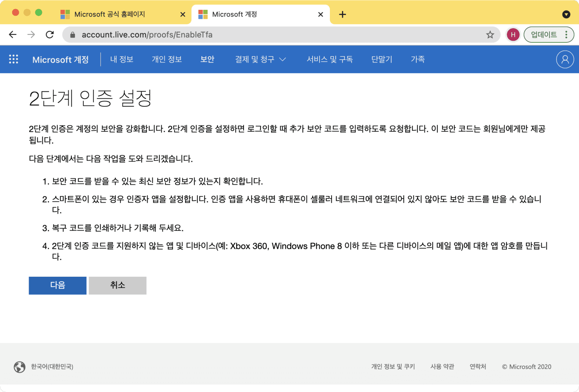Click the macOS green fullscreen window button

tap(38, 13)
